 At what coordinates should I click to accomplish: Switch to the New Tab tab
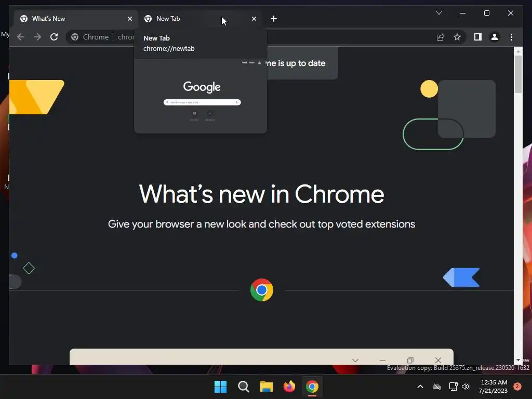click(x=200, y=19)
